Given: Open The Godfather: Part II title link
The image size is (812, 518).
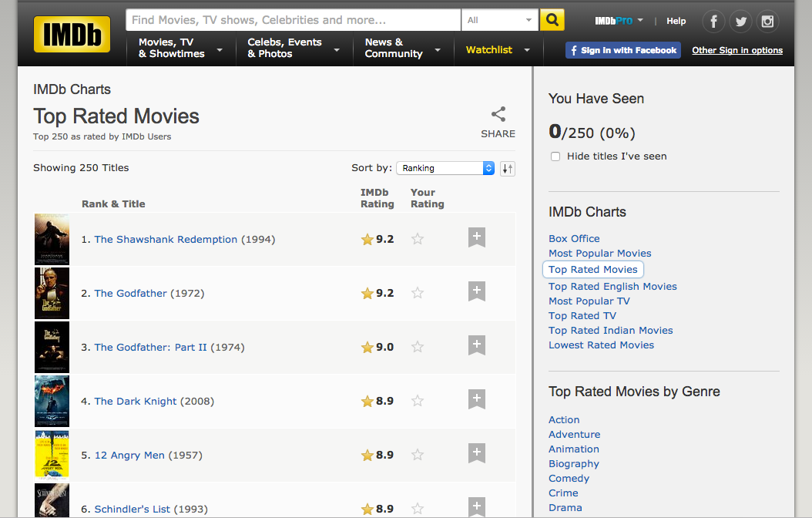Looking at the screenshot, I should (150, 347).
